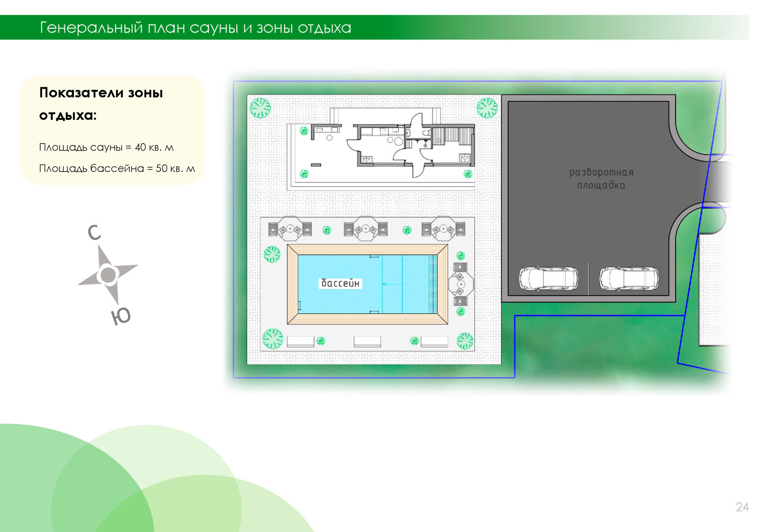Click the middle umbrella table above the pool
This screenshot has width=764, height=532.
click(366, 228)
